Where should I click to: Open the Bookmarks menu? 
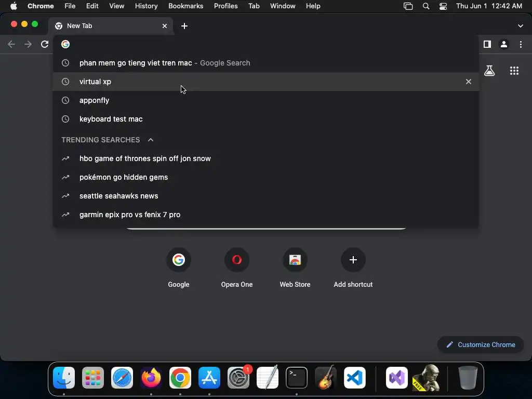pos(185,6)
